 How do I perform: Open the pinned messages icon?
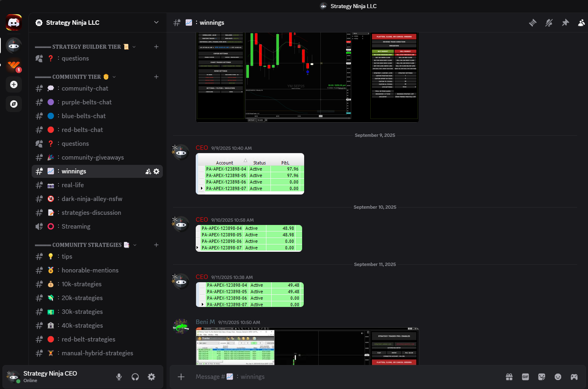point(565,23)
